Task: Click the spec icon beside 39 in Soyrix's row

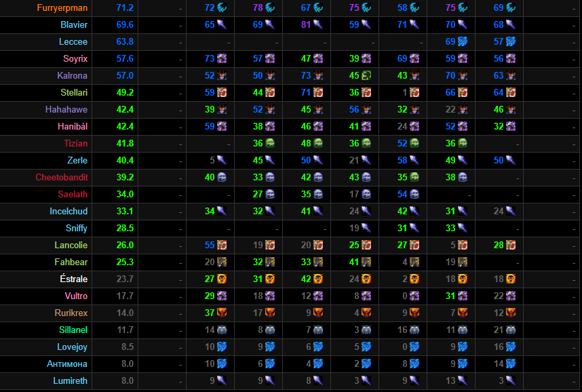Action: tap(366, 58)
